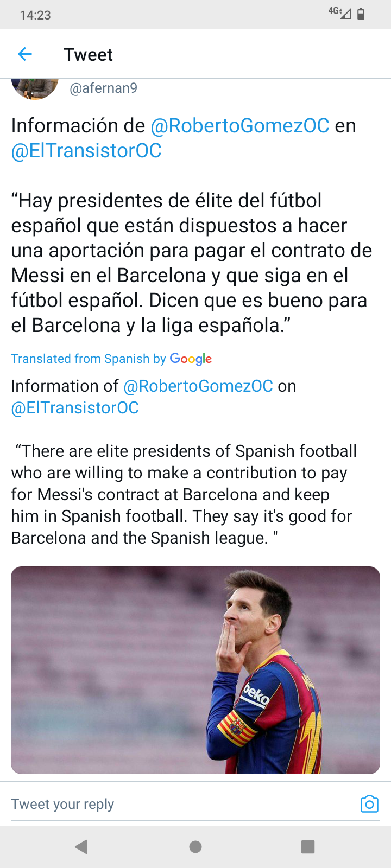Tap the English quote starting "There are elite"
This screenshot has width=391, height=868.
(x=185, y=494)
